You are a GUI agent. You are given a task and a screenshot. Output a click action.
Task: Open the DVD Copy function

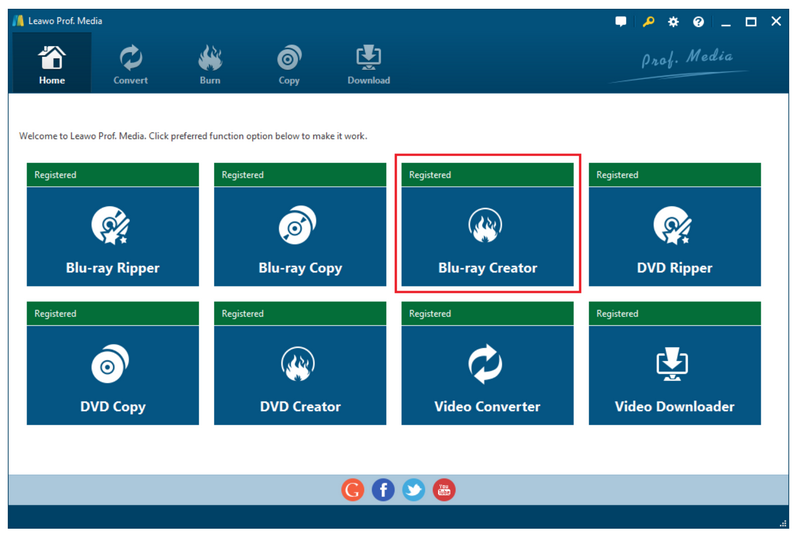(112, 375)
